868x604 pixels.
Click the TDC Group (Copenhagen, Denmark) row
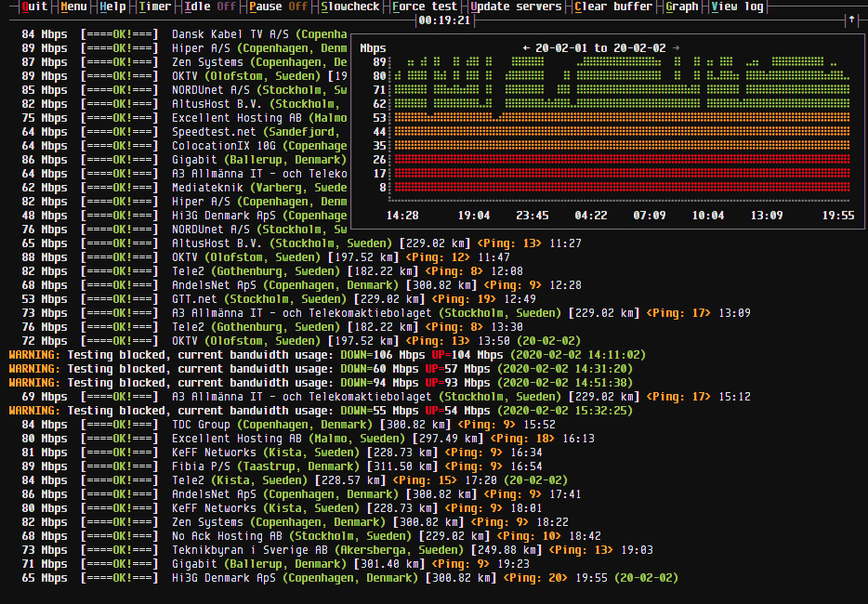[x=288, y=425]
